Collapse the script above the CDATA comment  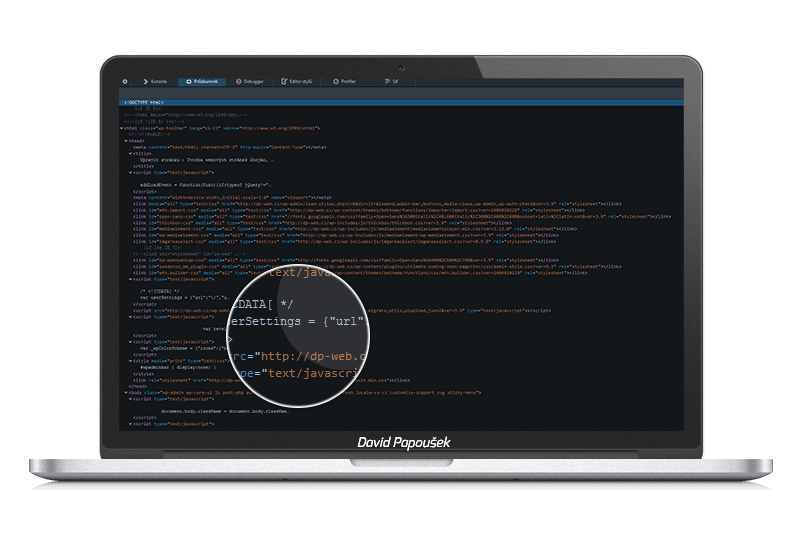point(131,279)
